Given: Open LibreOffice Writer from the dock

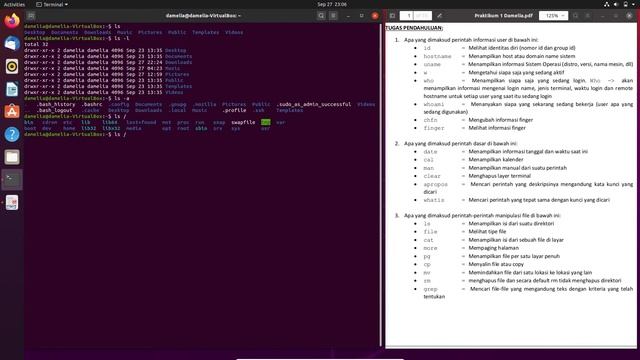Looking at the screenshot, I should (12, 89).
